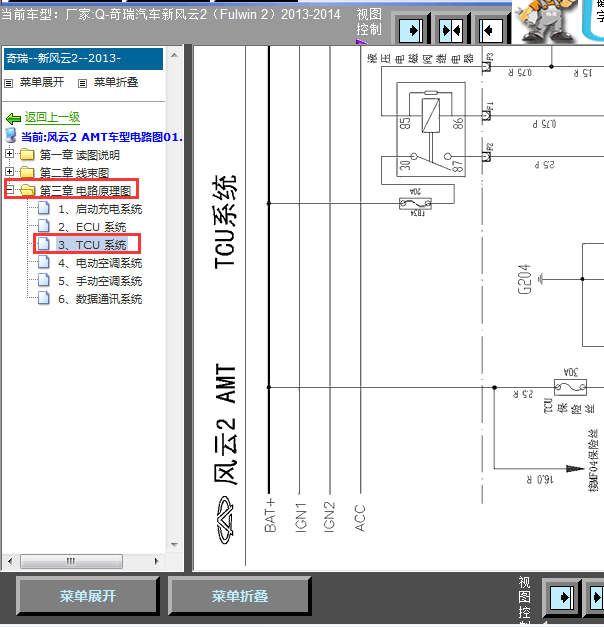Click small list icon before top 菜单折叠

click(82, 83)
